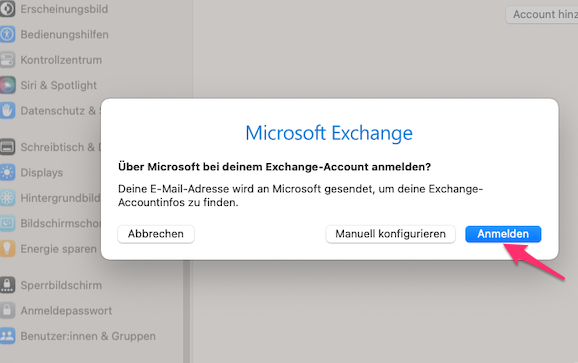
Task: Click the Benutzer:innen & Gruppen icon
Action: (x=7, y=336)
